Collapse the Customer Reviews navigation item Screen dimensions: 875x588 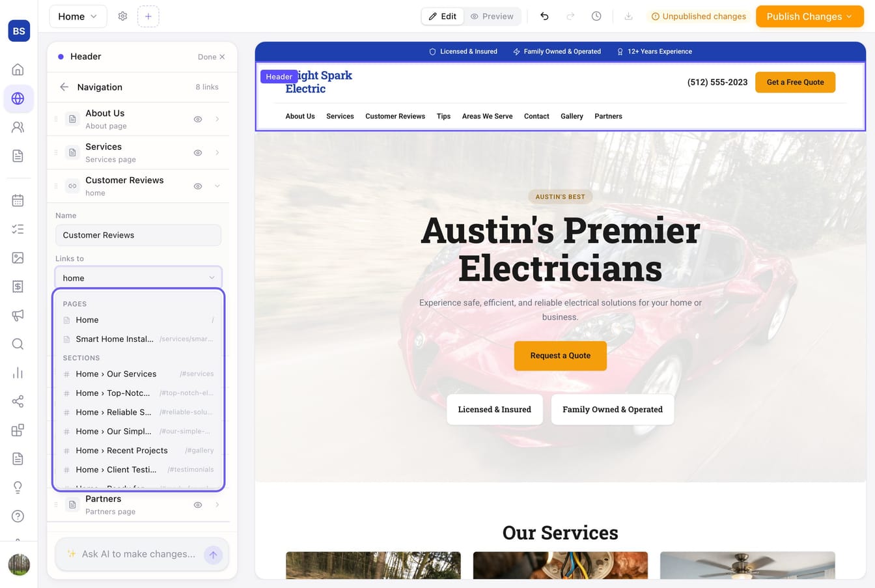217,186
